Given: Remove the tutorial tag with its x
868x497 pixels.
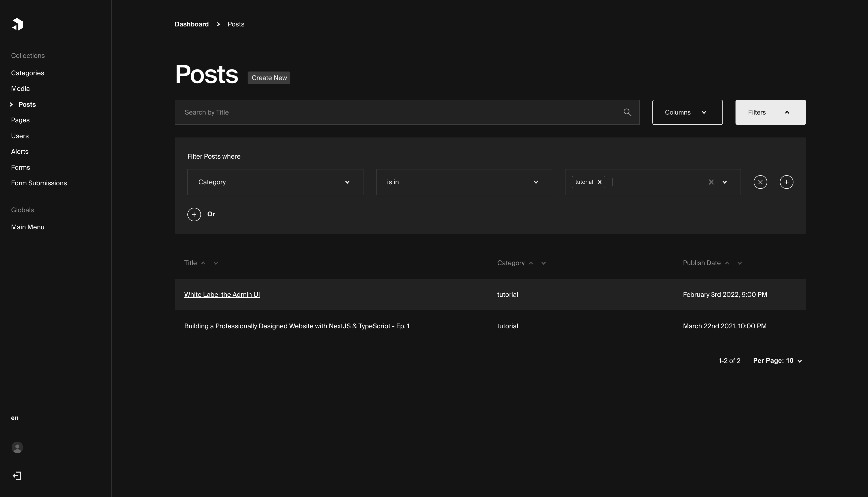Looking at the screenshot, I should (x=599, y=182).
